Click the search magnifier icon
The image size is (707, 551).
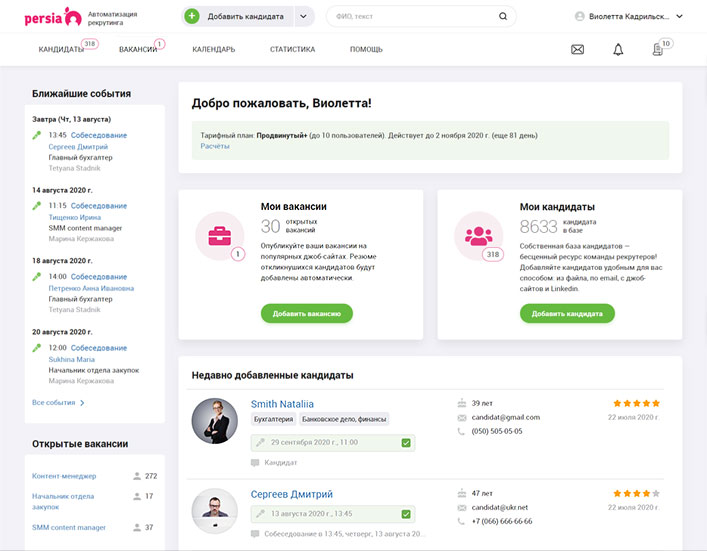(503, 16)
